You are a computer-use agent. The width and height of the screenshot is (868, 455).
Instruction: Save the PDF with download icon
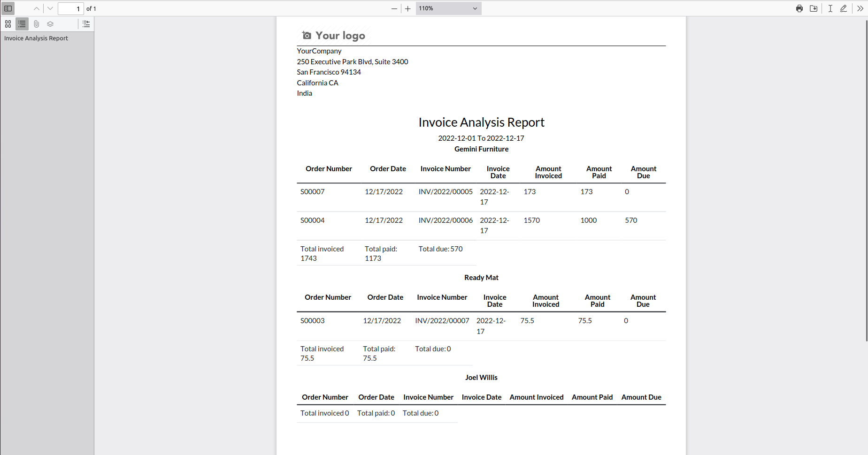(814, 8)
